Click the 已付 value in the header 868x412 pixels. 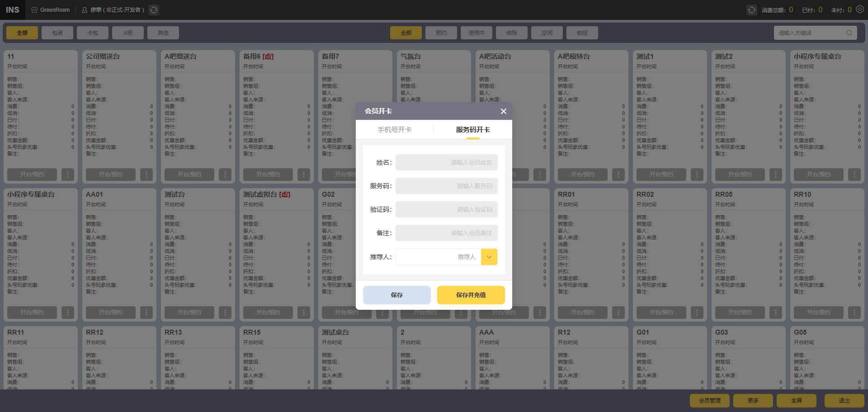pos(821,9)
